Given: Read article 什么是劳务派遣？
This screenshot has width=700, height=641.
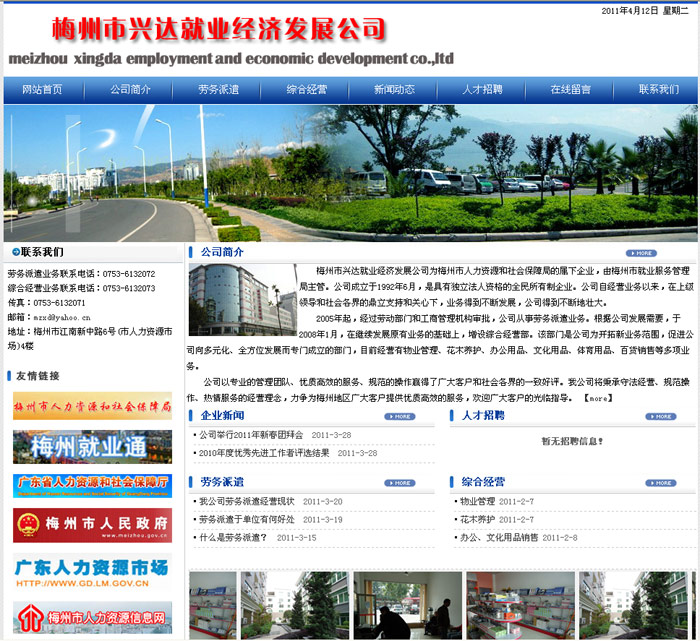Looking at the screenshot, I should [232, 537].
